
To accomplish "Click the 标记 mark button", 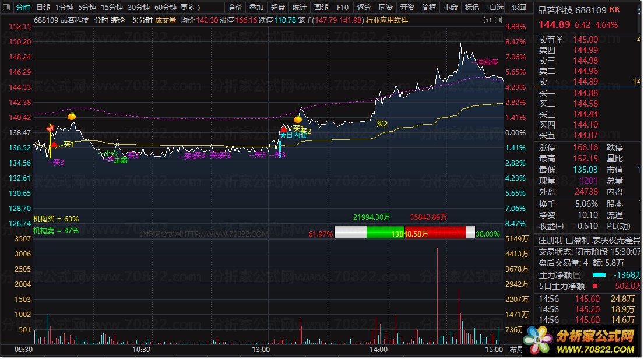I will 472,8.
